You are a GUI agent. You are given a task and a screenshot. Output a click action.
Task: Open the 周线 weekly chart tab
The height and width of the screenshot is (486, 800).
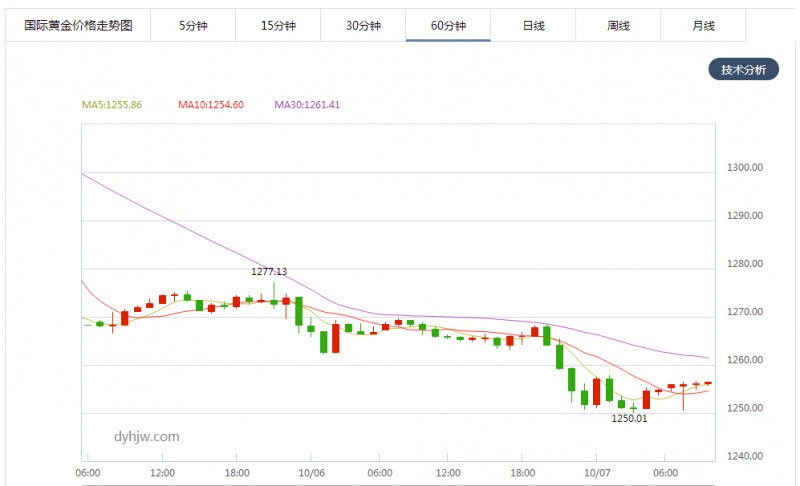click(x=618, y=25)
